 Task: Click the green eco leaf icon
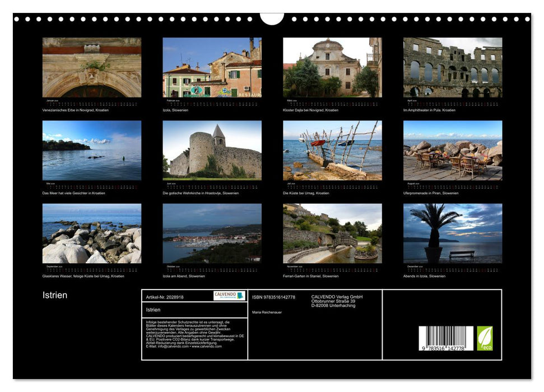485,338
